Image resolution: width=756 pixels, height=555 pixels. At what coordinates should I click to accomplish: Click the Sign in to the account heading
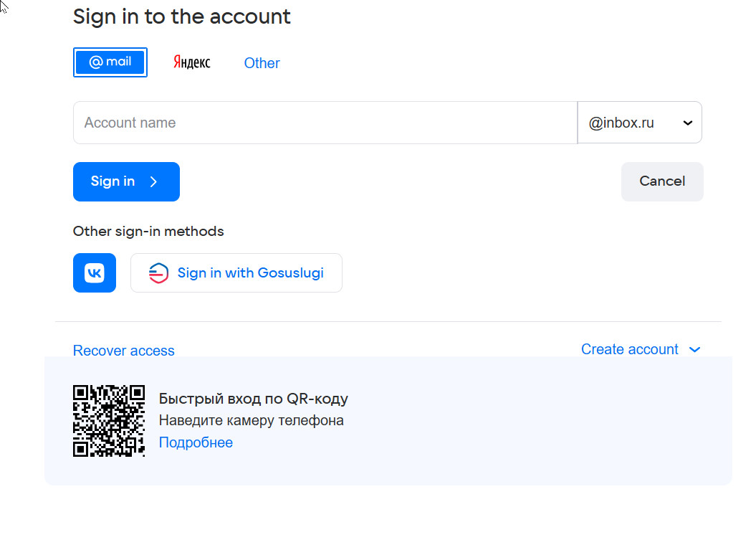click(182, 16)
